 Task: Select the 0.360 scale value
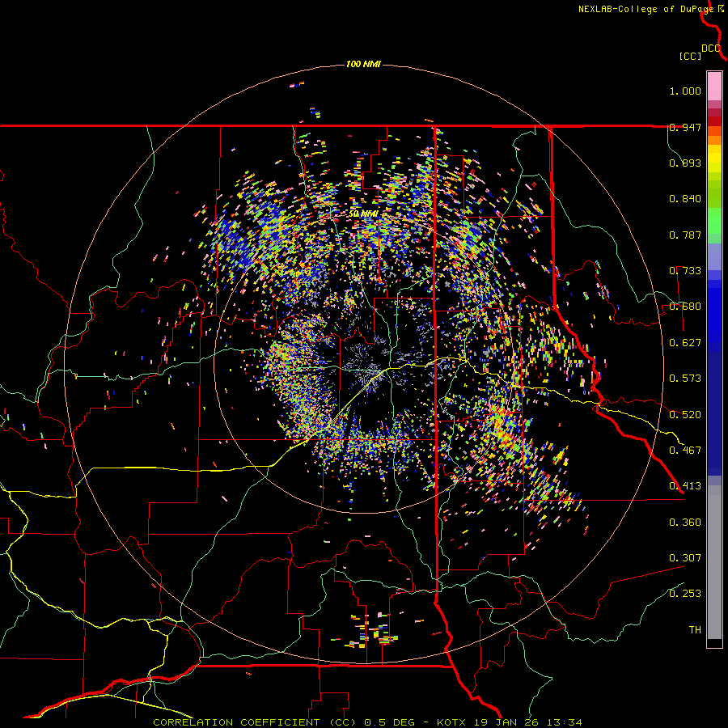(x=685, y=523)
